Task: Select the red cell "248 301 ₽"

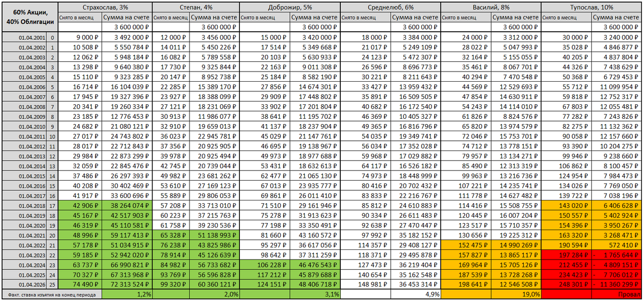Action: click(567, 283)
